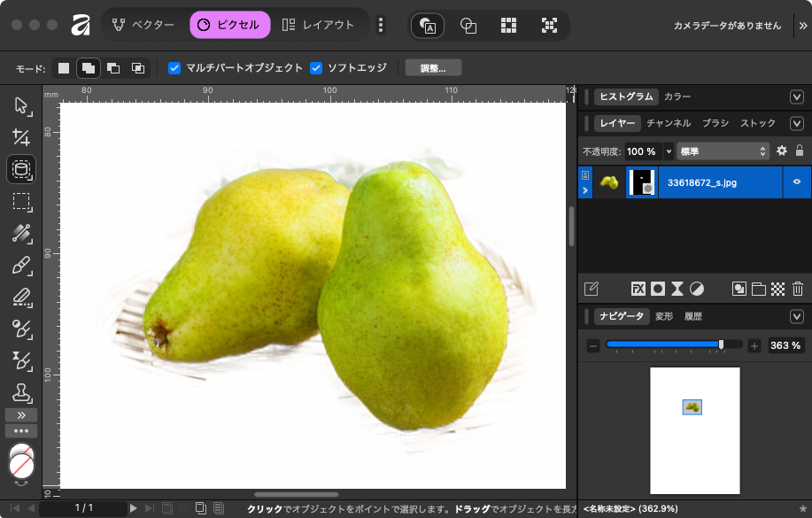Open the カラー panel tab
The height and width of the screenshot is (518, 812).
tap(677, 97)
